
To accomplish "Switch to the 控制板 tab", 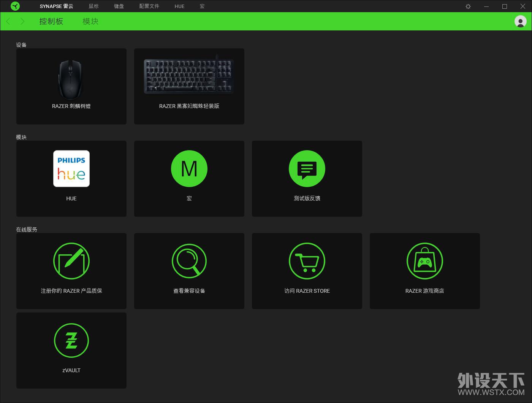I will pyautogui.click(x=51, y=21).
